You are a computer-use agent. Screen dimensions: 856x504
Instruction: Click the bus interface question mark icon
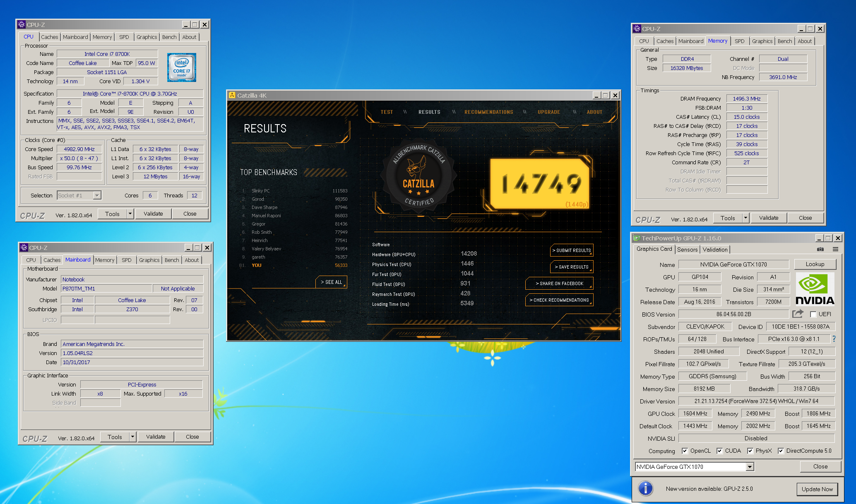[x=834, y=338]
